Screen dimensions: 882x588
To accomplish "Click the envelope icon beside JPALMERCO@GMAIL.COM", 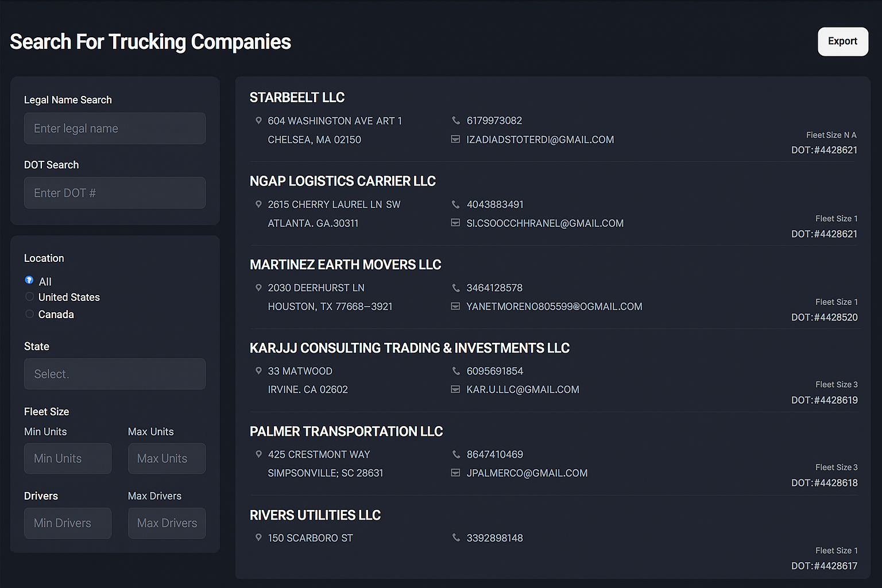I will coord(455,473).
